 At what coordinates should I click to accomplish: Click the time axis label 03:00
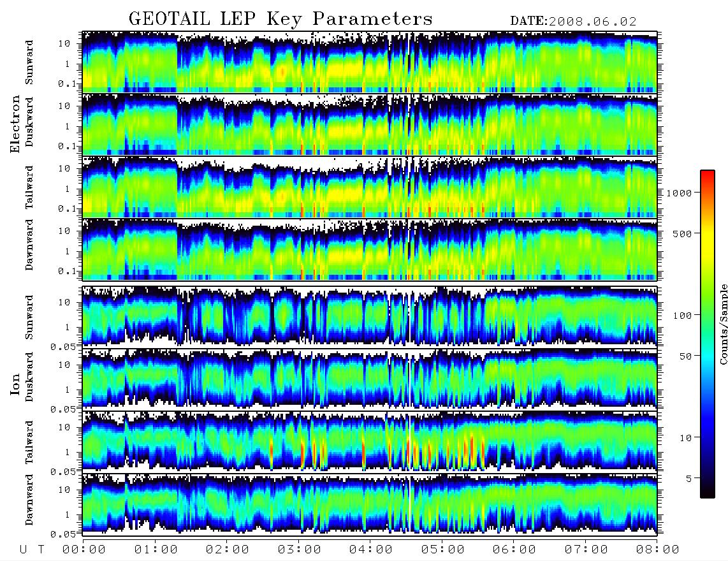click(300, 550)
